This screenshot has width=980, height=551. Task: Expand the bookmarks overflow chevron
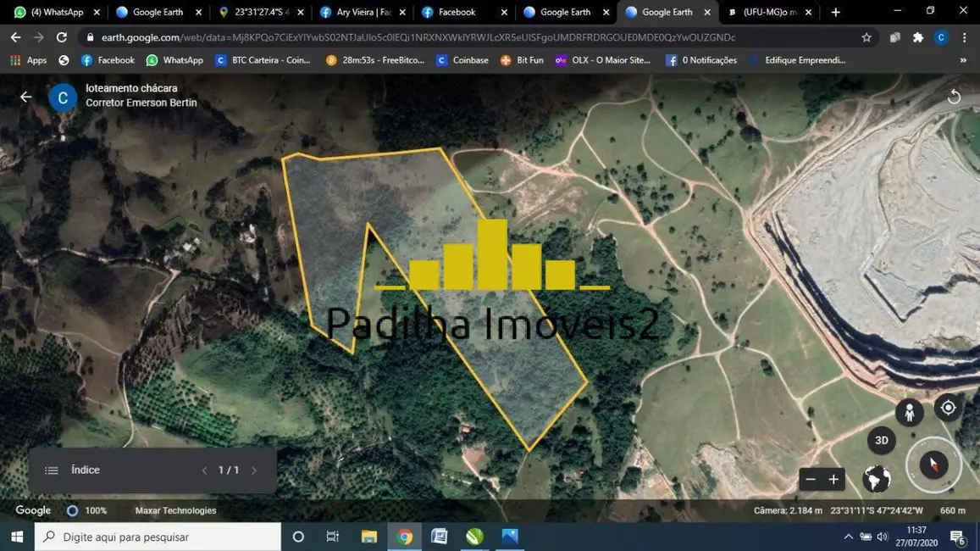[961, 60]
